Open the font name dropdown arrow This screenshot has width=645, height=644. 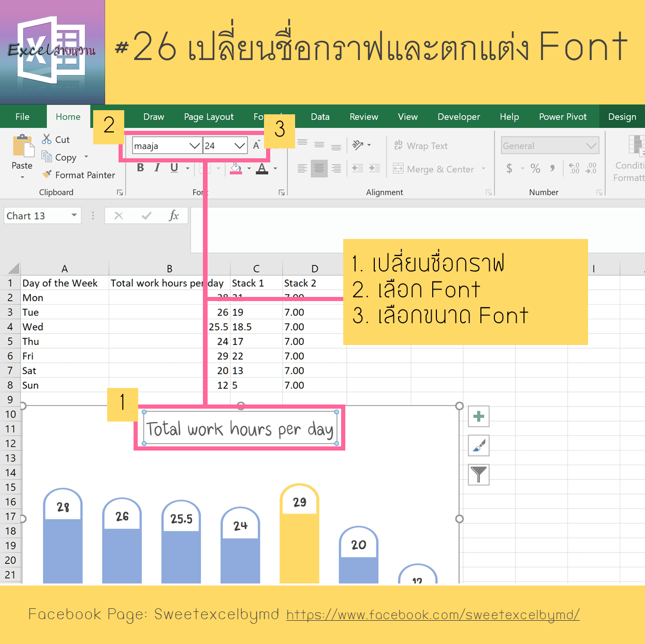coord(195,146)
